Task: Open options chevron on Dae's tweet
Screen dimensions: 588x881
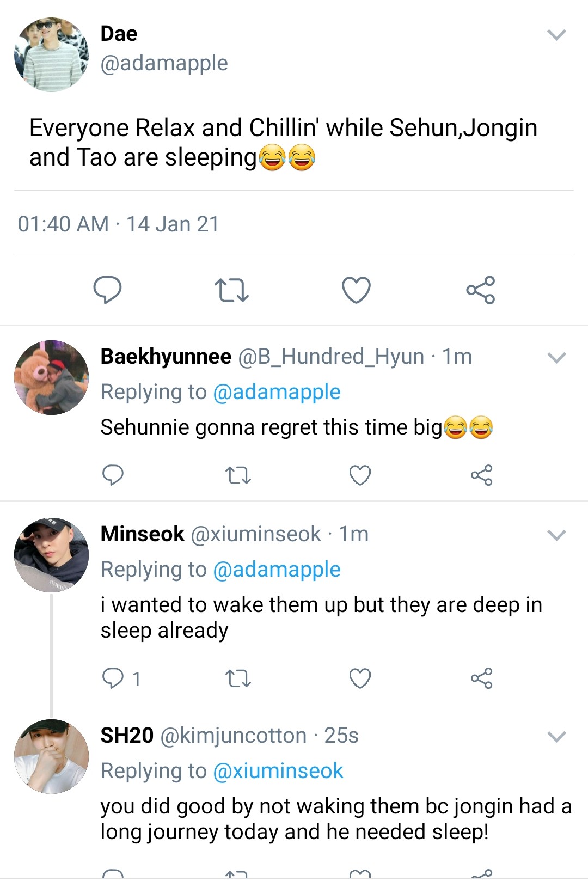Action: (556, 35)
